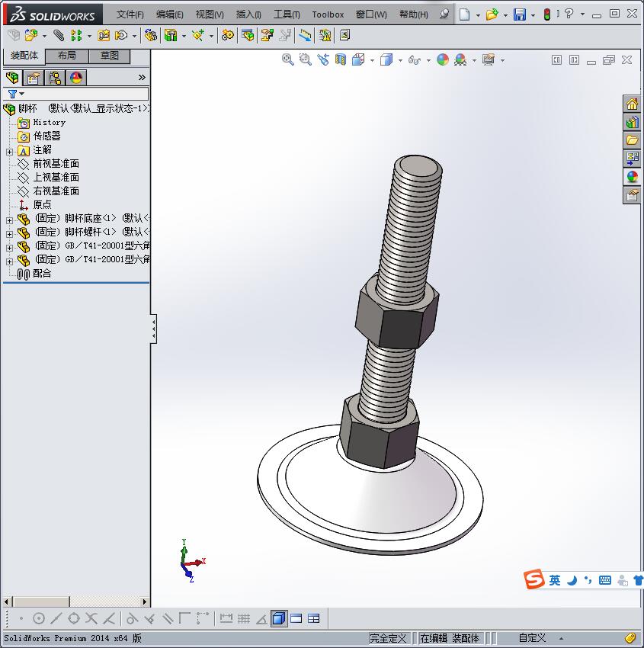Click the New Motion Study icon

[x=227, y=36]
